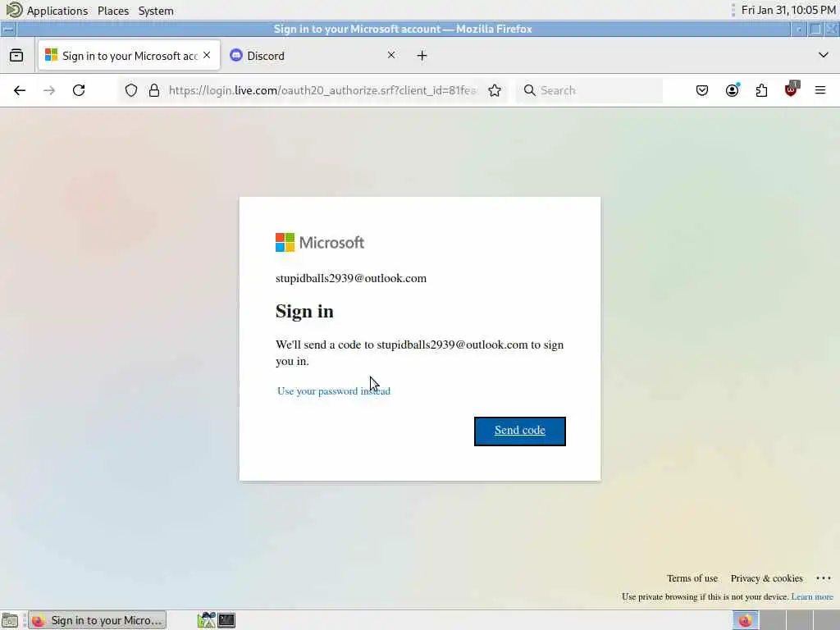Select Firefox window in bottom taskbar

pyautogui.click(x=97, y=620)
